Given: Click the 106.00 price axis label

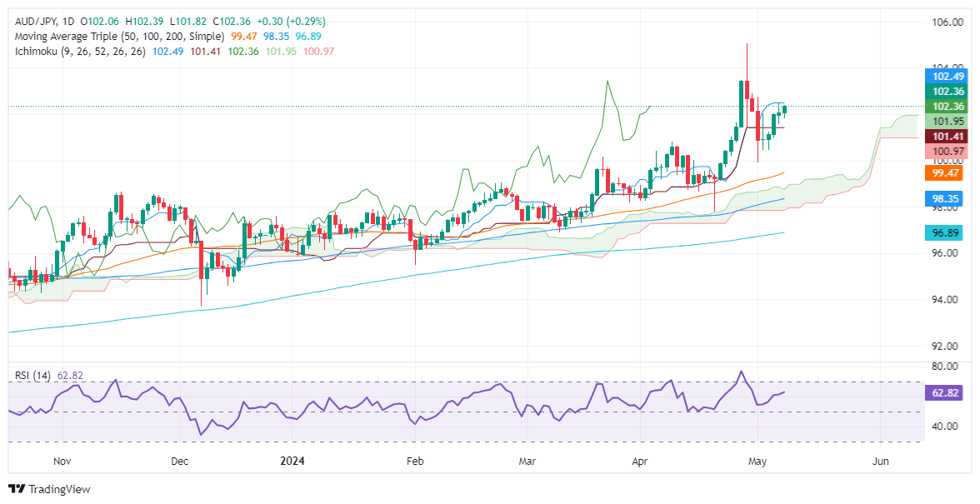Looking at the screenshot, I should [x=947, y=22].
